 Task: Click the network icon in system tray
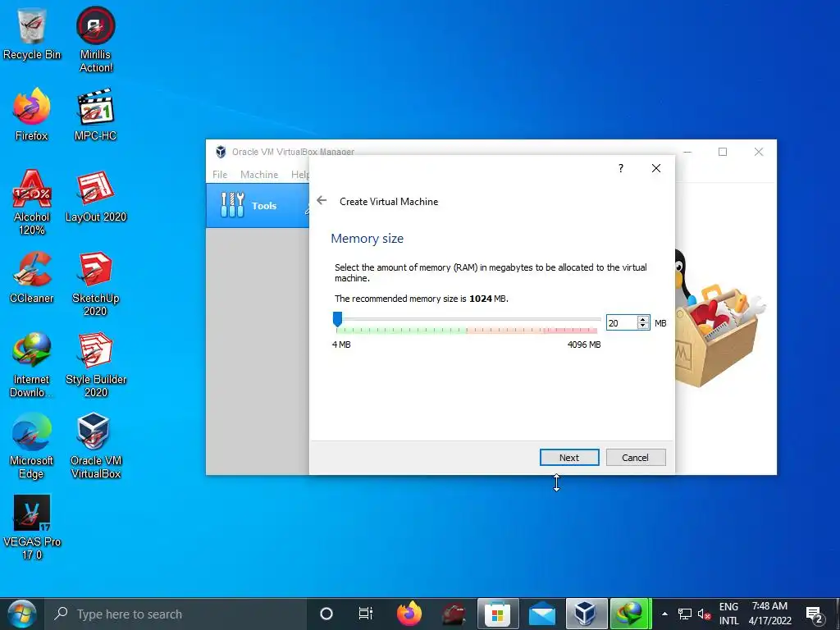(x=685, y=614)
